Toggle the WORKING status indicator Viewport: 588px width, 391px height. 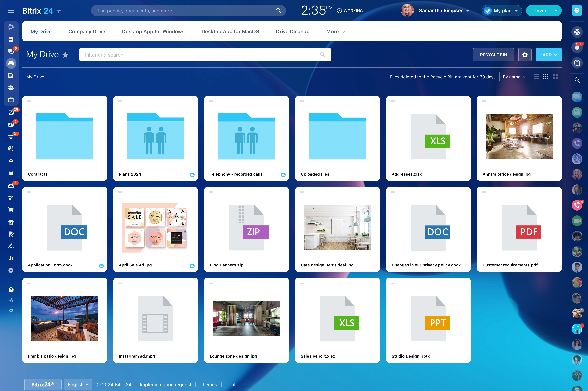pyautogui.click(x=350, y=11)
